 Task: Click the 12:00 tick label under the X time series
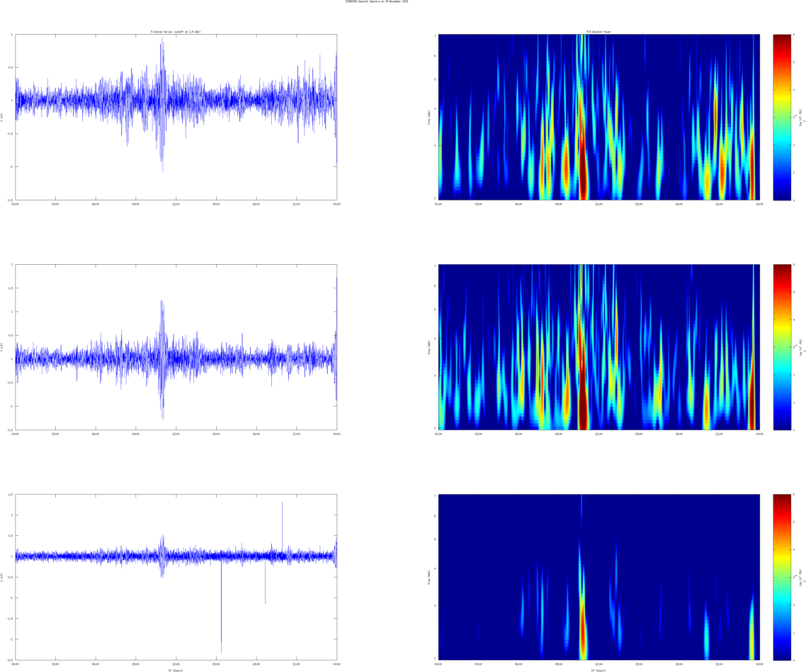(x=176, y=204)
